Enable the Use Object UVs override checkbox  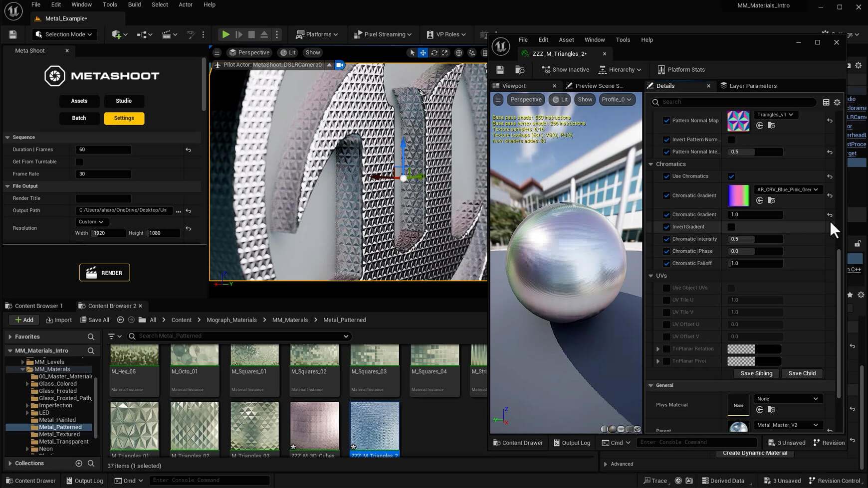[x=666, y=288]
